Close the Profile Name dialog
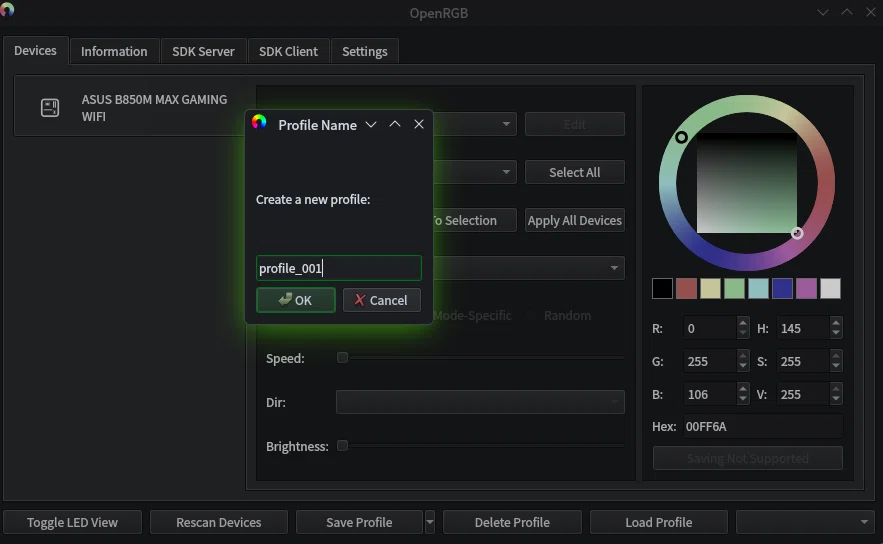 (418, 124)
